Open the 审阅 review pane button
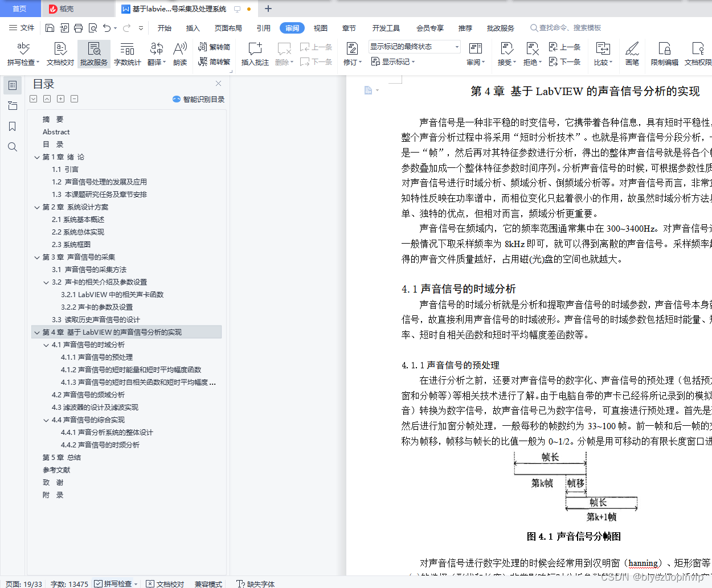This screenshot has height=588, width=712. pos(476,54)
